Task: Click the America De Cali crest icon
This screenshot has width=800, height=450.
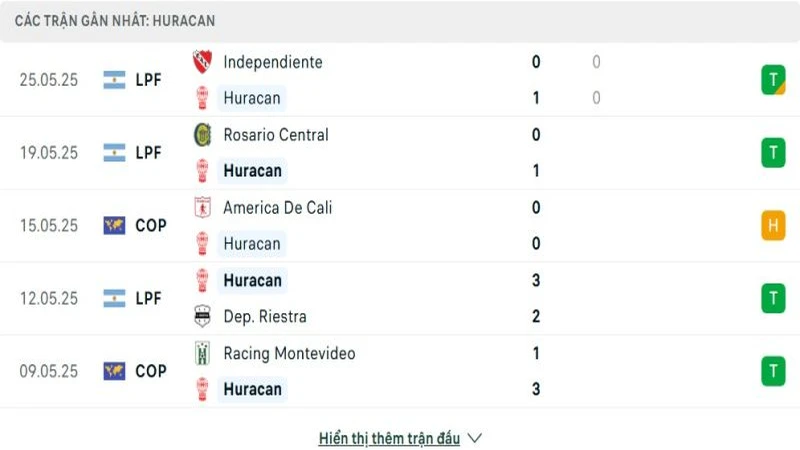Action: (202, 208)
